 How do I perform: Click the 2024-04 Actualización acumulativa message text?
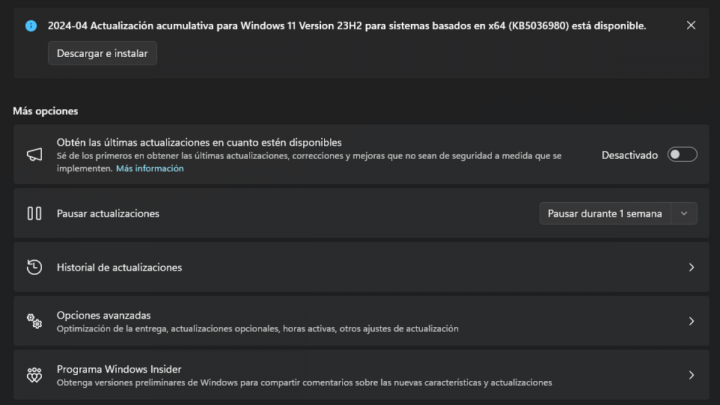click(x=347, y=26)
